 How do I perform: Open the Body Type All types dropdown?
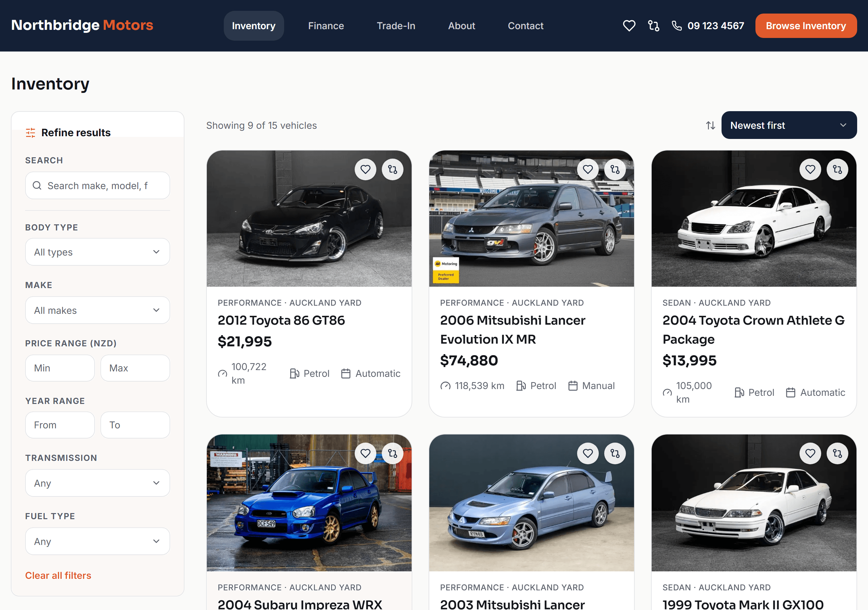98,252
